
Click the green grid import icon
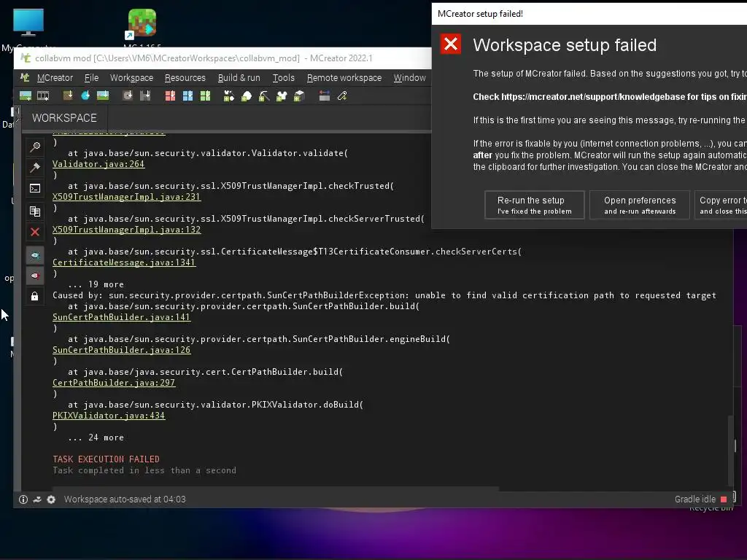pyautogui.click(x=205, y=96)
